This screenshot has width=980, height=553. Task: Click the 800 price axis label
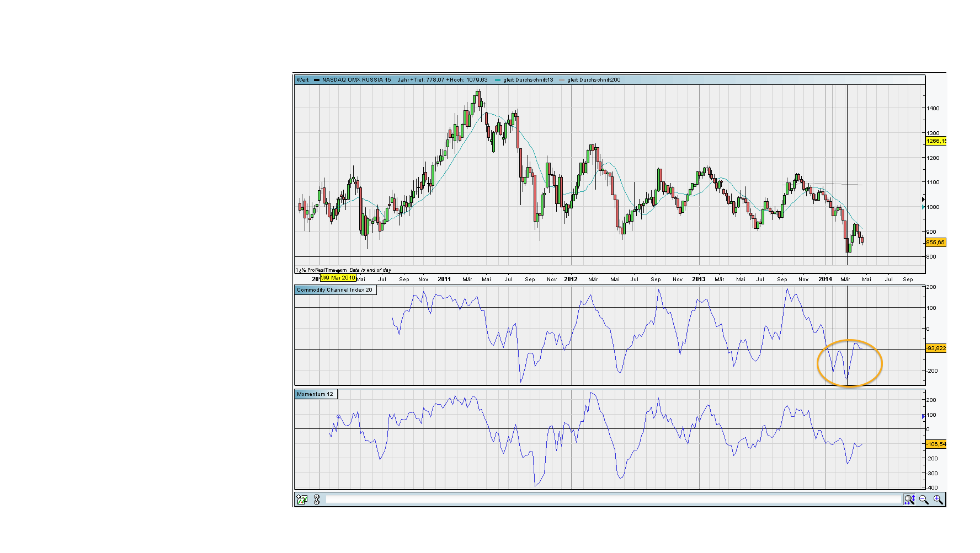pyautogui.click(x=931, y=257)
